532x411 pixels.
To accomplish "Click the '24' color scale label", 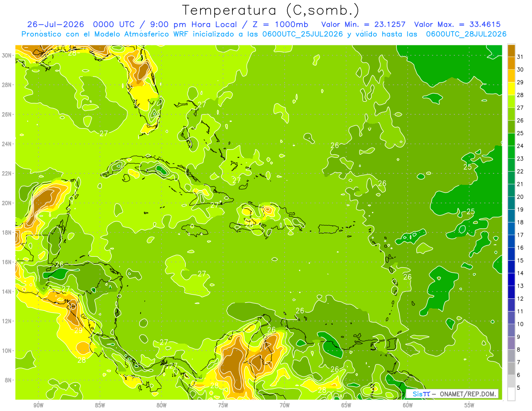I will tap(520, 146).
